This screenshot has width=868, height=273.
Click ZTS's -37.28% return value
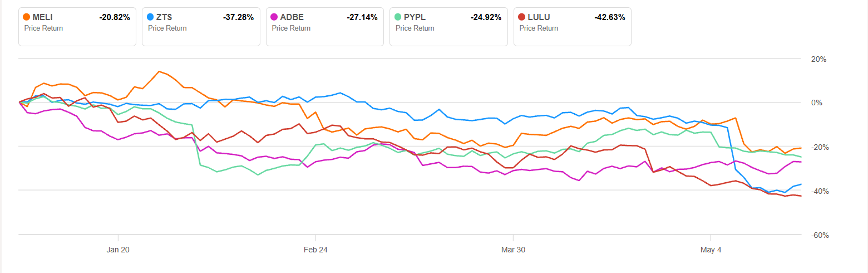tap(238, 17)
